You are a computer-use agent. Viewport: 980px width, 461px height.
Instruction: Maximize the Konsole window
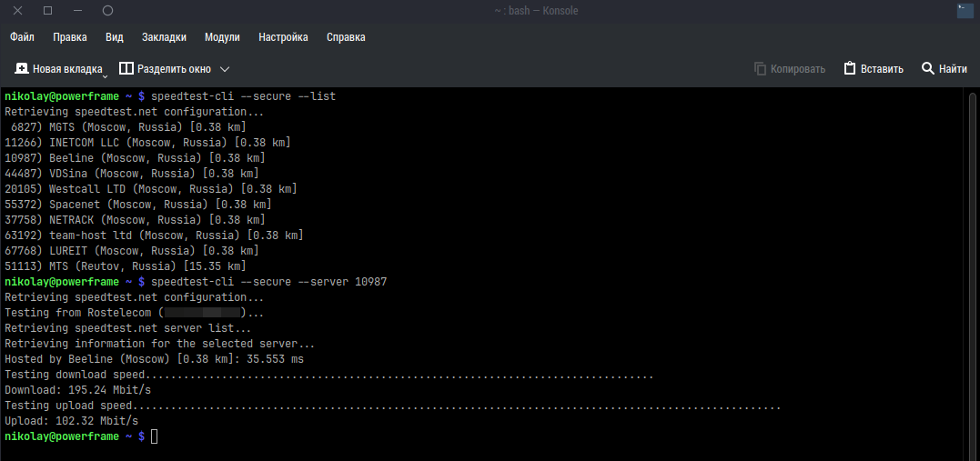47,11
